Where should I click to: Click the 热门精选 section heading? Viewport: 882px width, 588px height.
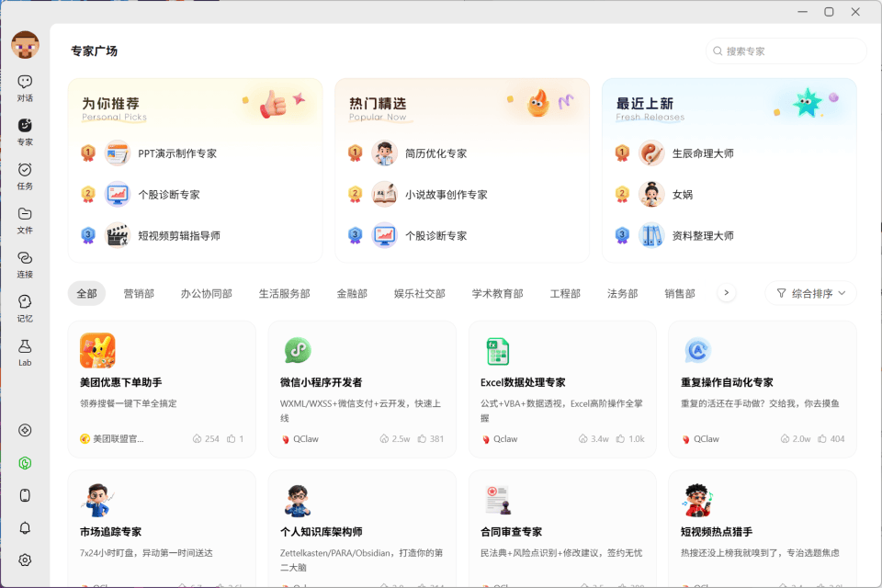coord(378,104)
